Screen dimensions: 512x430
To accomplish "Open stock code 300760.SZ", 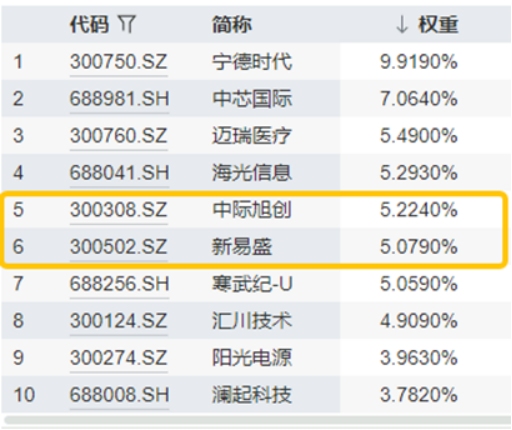I will (118, 136).
